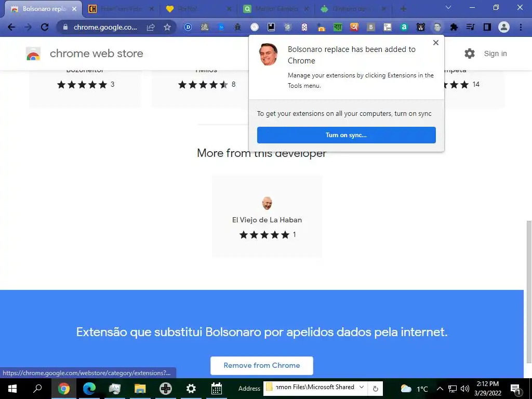Click the Chrome Web Store logo
Viewport: 532px width, 399px height.
click(x=33, y=54)
